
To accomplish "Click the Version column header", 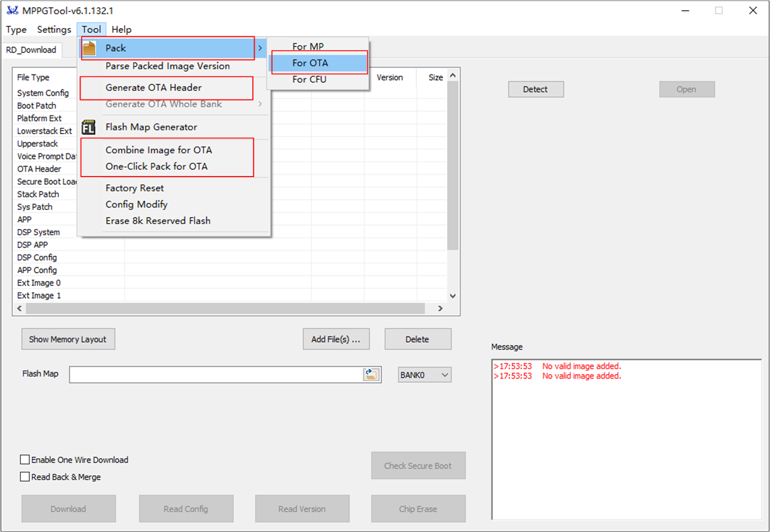I will click(x=391, y=78).
